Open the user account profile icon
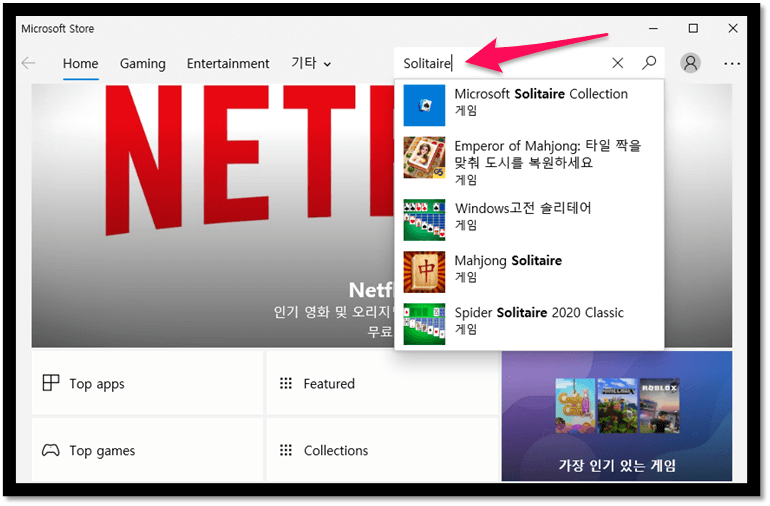The width and height of the screenshot is (770, 506). click(x=690, y=63)
